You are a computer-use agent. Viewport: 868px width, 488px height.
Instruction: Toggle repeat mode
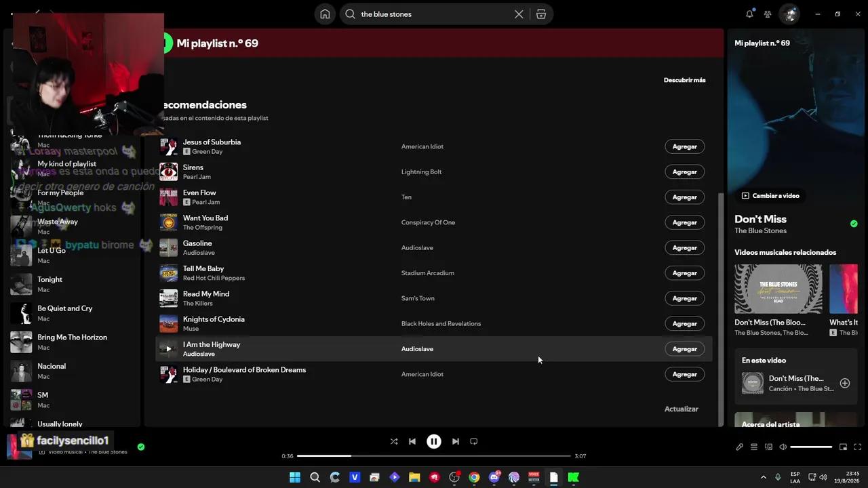pos(474,441)
